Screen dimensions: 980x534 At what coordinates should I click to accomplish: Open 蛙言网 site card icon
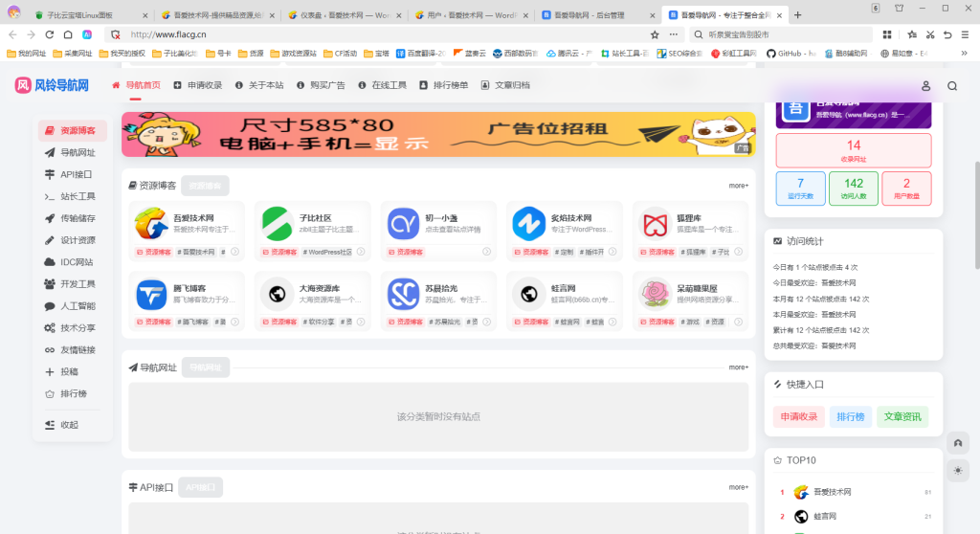point(528,295)
